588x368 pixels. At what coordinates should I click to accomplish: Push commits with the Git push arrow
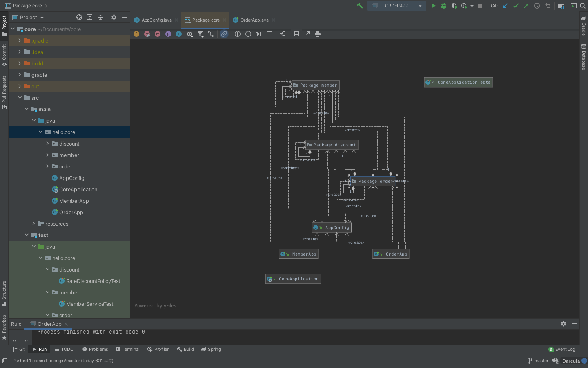526,6
